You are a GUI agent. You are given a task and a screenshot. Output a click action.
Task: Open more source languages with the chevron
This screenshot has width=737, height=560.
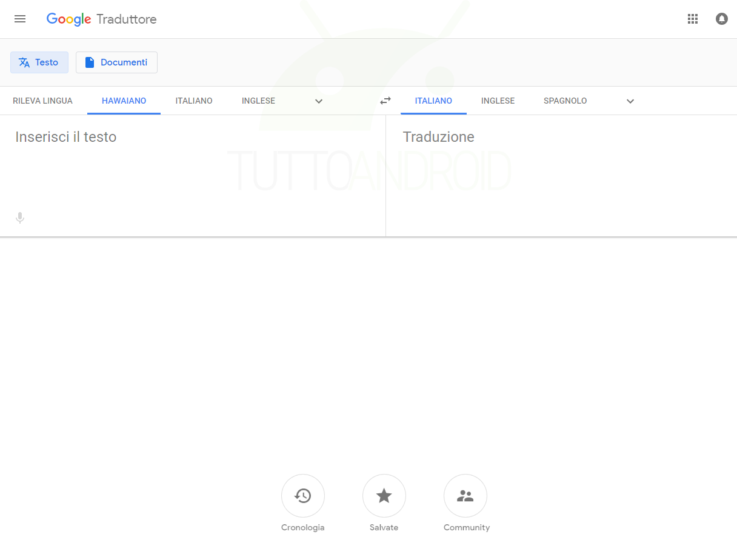[x=319, y=101]
